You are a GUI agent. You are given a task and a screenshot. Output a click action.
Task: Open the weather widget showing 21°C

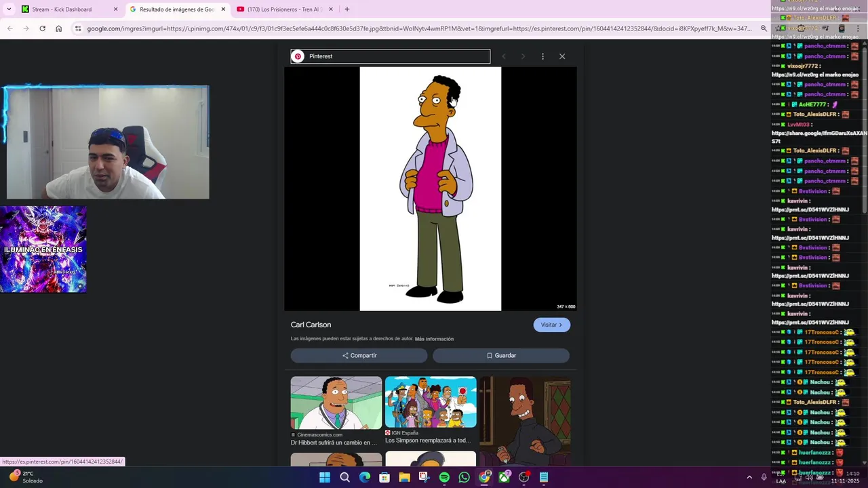pyautogui.click(x=26, y=477)
